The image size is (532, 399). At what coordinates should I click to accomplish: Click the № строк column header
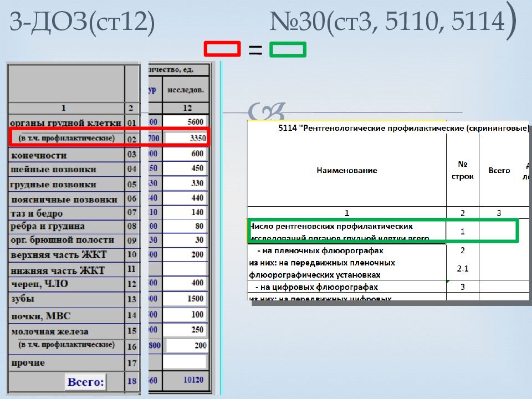[462, 170]
